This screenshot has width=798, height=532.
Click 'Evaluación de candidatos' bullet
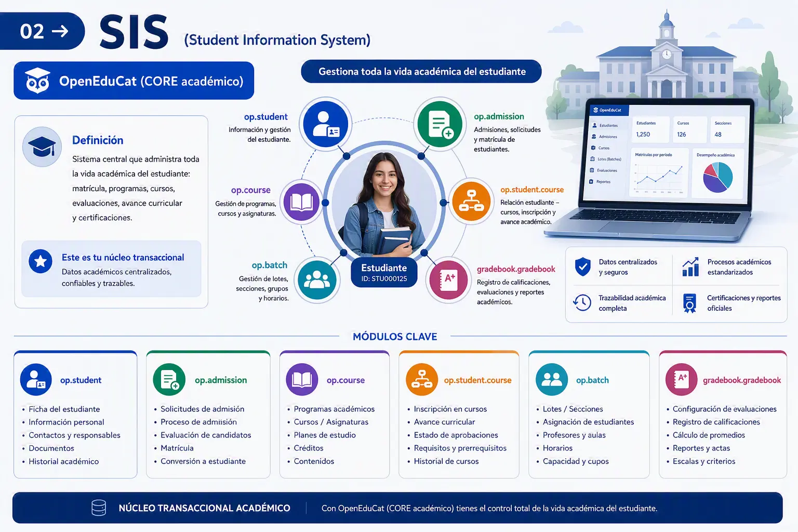pyautogui.click(x=206, y=435)
